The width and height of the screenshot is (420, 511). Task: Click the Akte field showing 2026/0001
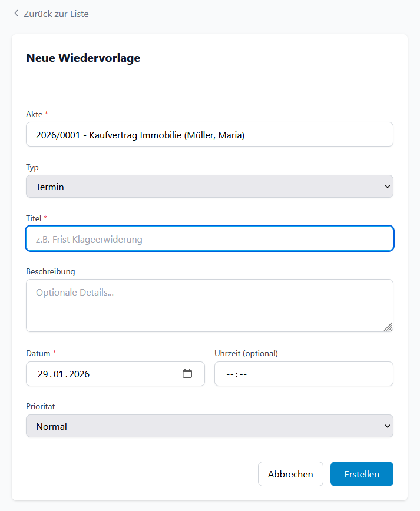pyautogui.click(x=209, y=134)
